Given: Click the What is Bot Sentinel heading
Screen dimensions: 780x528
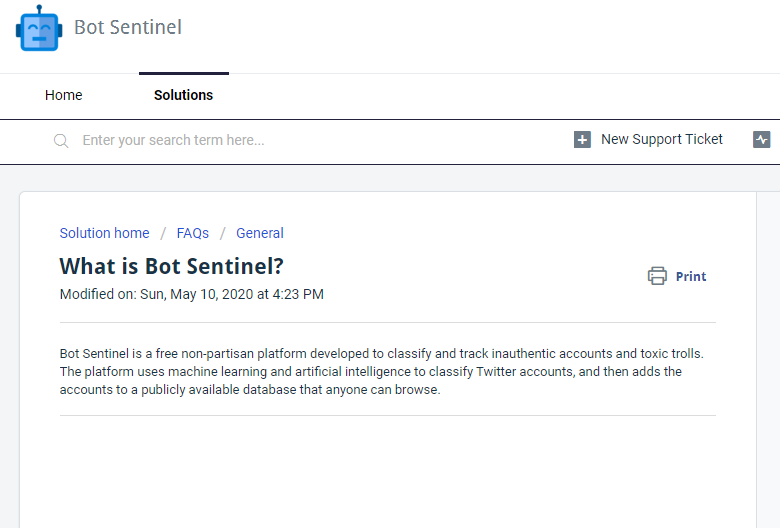Looking at the screenshot, I should point(172,266).
